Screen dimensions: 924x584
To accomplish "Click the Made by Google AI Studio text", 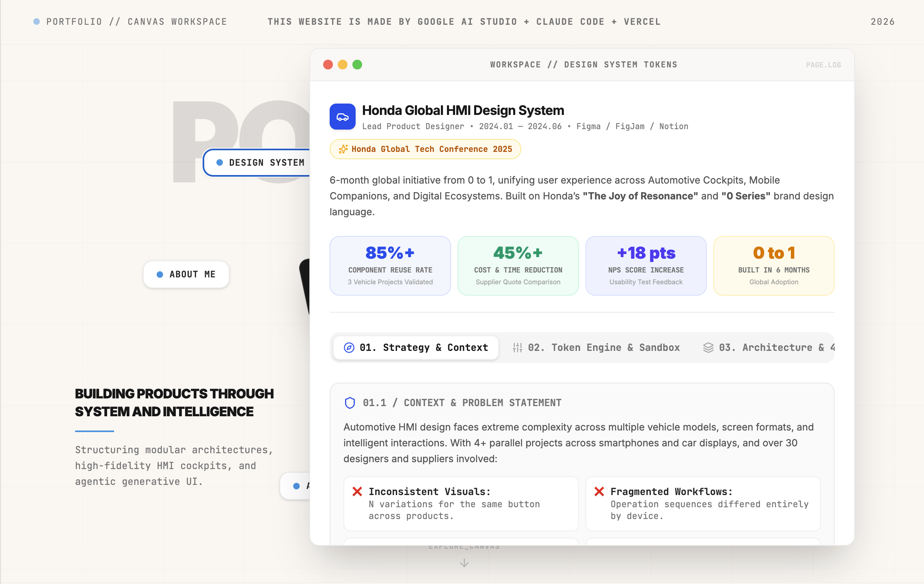I will pyautogui.click(x=464, y=22).
